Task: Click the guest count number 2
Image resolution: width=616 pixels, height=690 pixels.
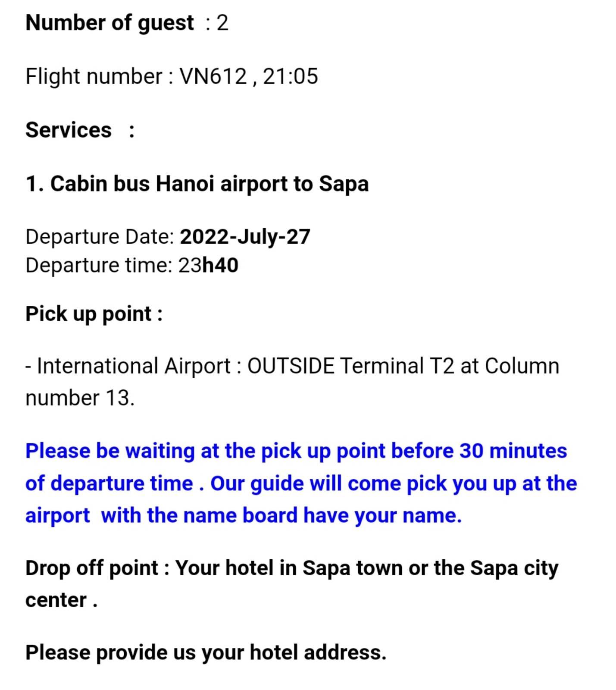Action: [x=222, y=23]
